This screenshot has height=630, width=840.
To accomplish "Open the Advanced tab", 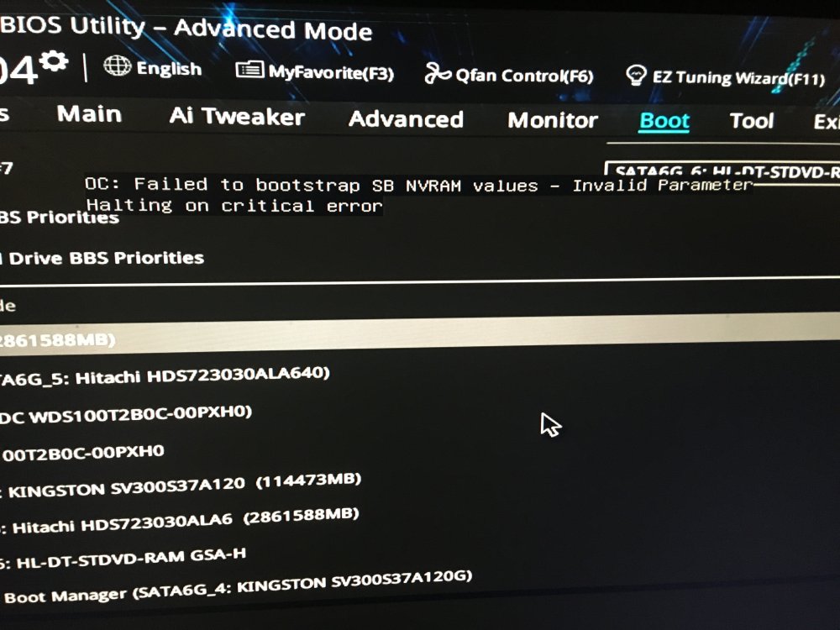I will pyautogui.click(x=406, y=119).
